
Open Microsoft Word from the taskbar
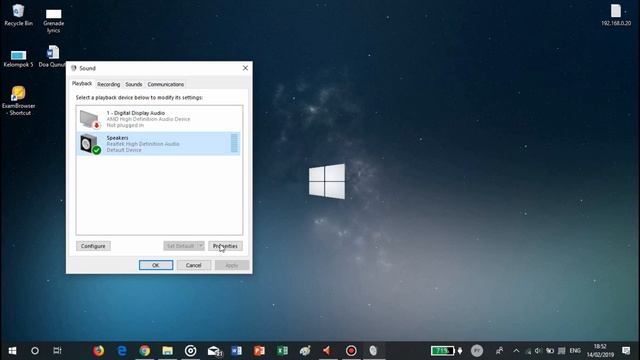pyautogui.click(x=236, y=351)
